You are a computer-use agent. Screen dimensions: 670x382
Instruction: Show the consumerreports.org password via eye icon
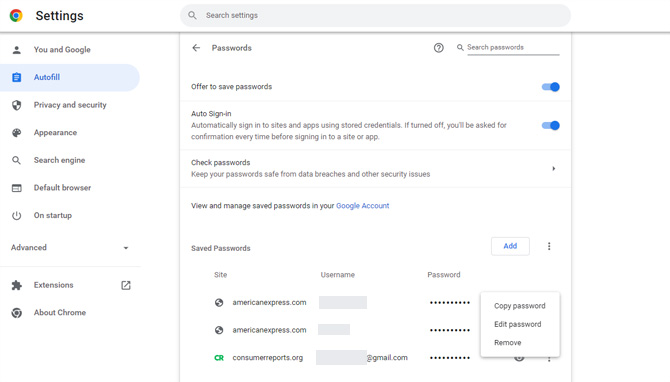coord(519,358)
